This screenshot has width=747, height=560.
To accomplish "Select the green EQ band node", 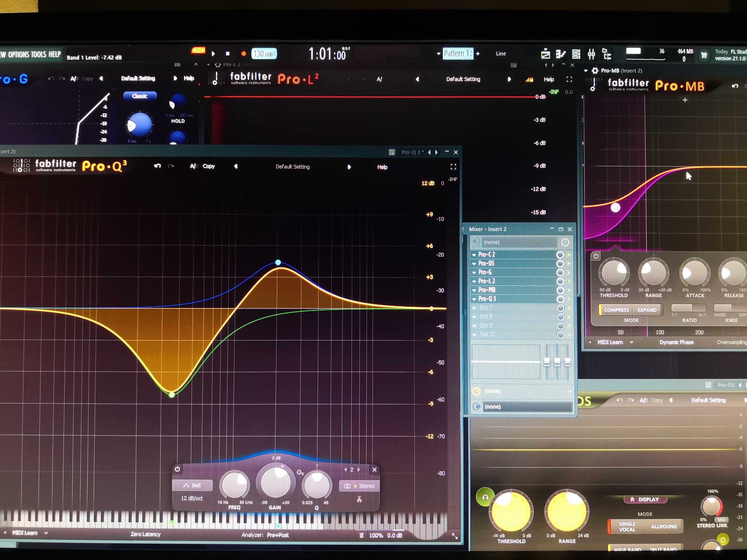I will tap(172, 395).
